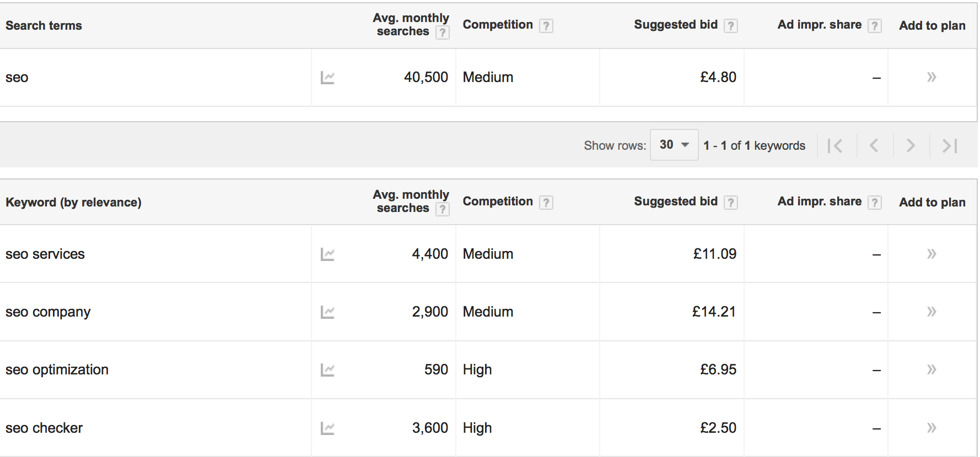This screenshot has height=457, width=980.
Task: Go to next page of keywords
Action: click(911, 146)
